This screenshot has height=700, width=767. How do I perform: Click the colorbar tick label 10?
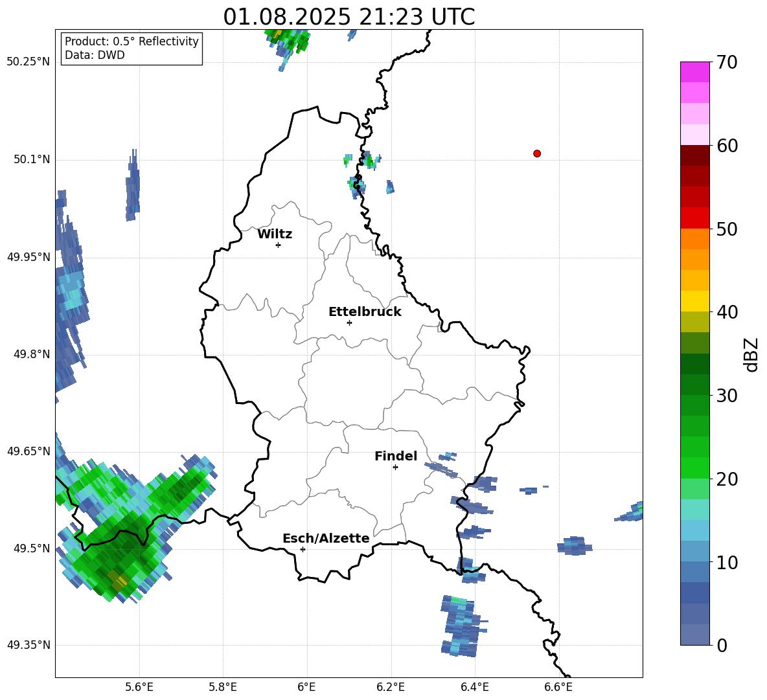click(726, 563)
